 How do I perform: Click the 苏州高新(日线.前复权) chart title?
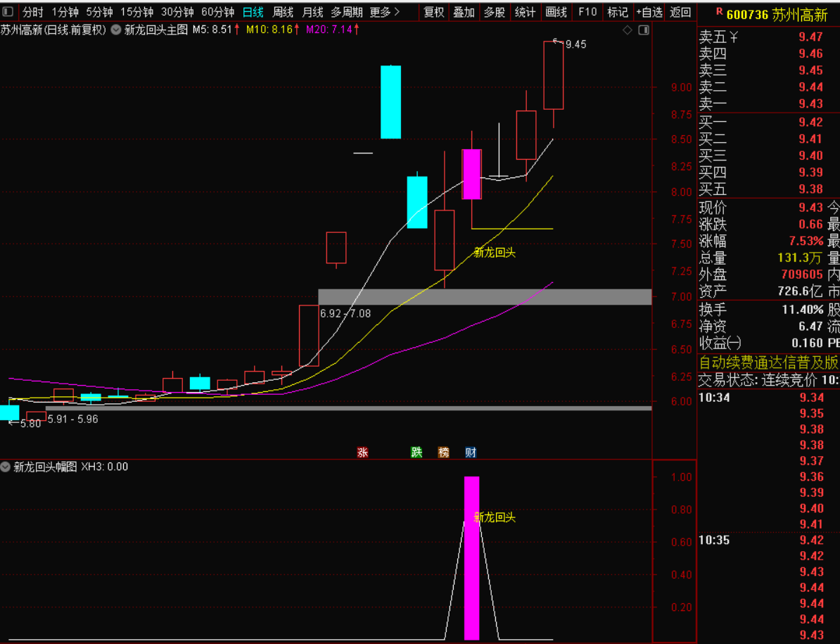pos(53,30)
